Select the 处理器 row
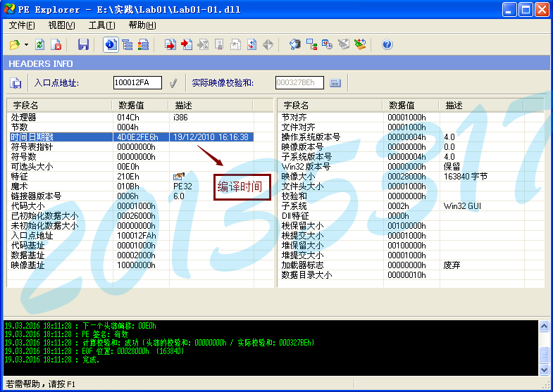The width and height of the screenshot is (553, 392). point(132,118)
